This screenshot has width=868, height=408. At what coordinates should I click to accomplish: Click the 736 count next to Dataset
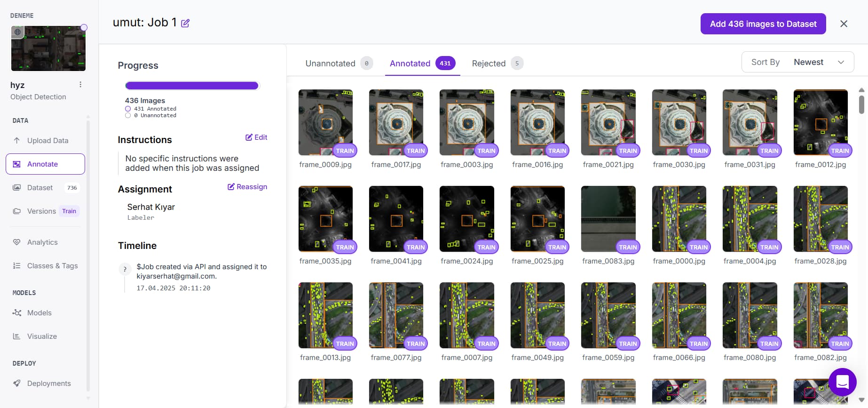pos(72,188)
